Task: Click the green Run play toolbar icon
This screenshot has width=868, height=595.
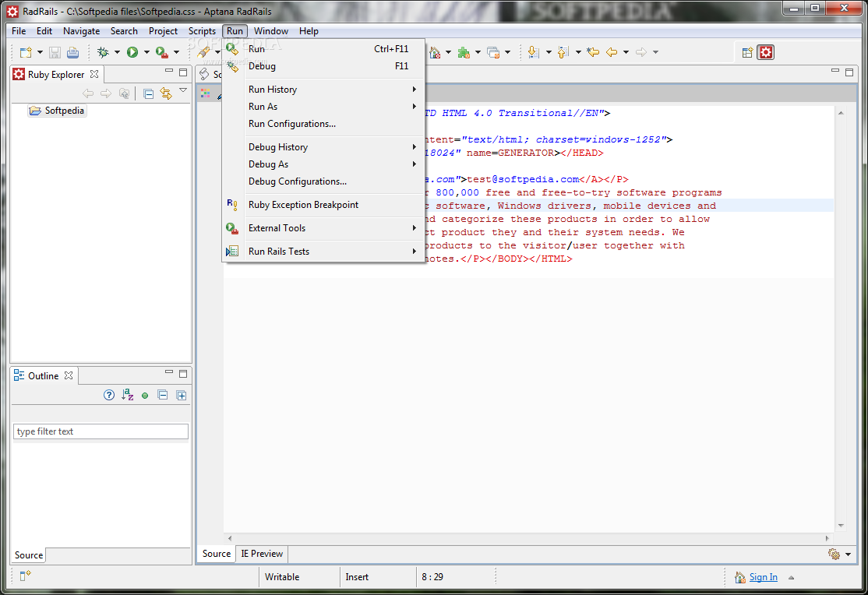Action: (x=132, y=52)
